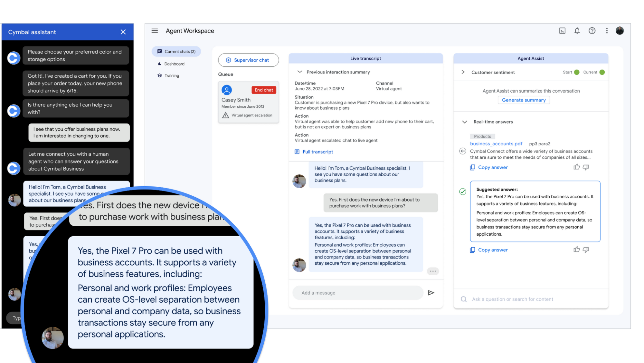Start a Supervisor chat

tap(248, 60)
